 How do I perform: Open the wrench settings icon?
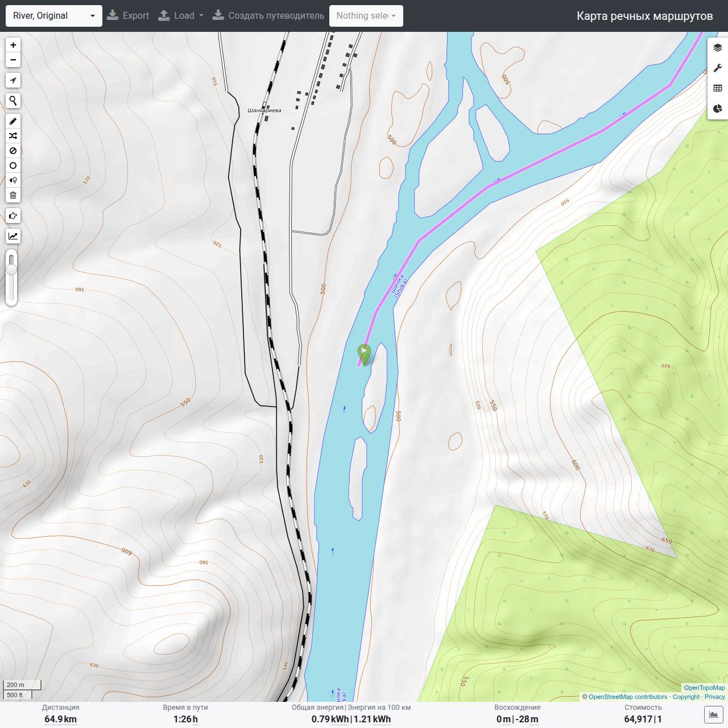pyautogui.click(x=718, y=68)
